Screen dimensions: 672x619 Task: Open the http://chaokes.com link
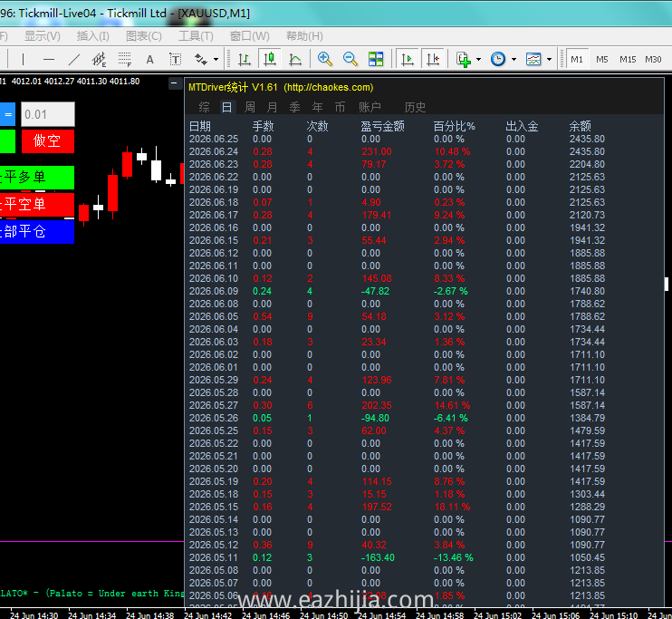coord(329,88)
